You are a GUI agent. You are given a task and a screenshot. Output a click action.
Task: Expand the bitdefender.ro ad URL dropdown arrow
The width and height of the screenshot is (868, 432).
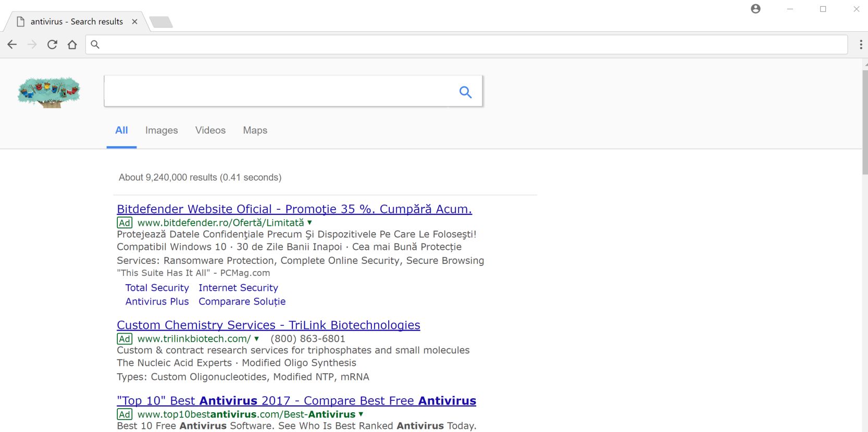tap(309, 223)
